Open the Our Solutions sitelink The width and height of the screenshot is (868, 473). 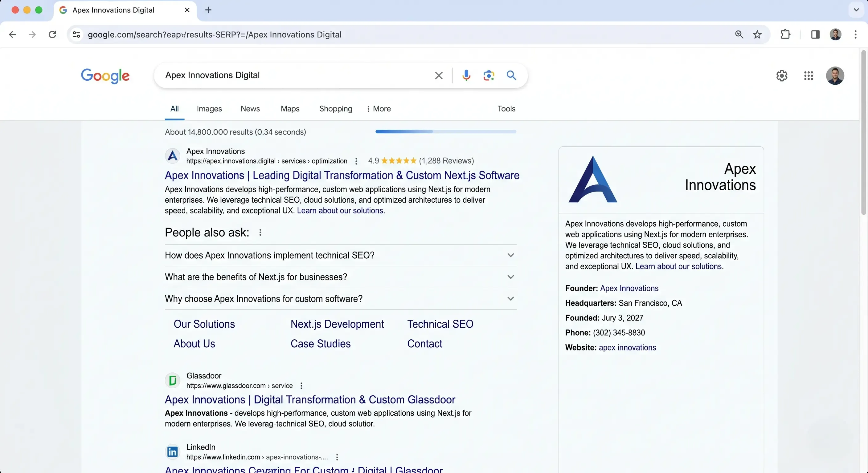[x=204, y=324]
